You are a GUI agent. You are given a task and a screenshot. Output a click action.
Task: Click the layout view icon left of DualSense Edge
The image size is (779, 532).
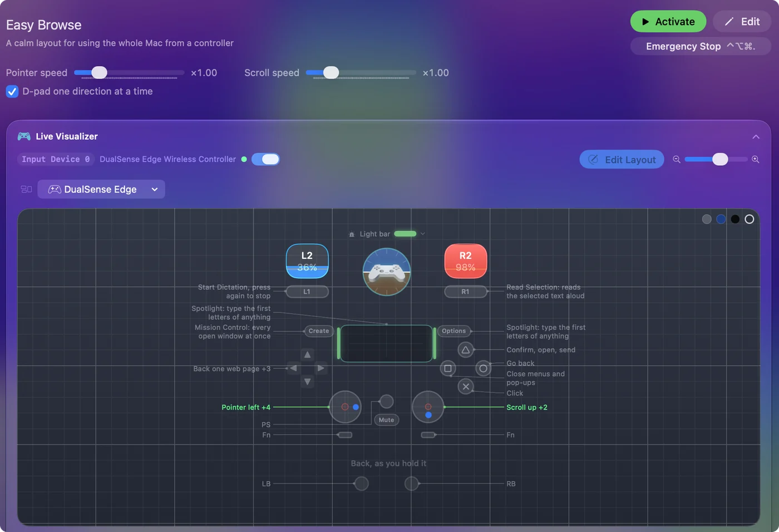tap(26, 189)
